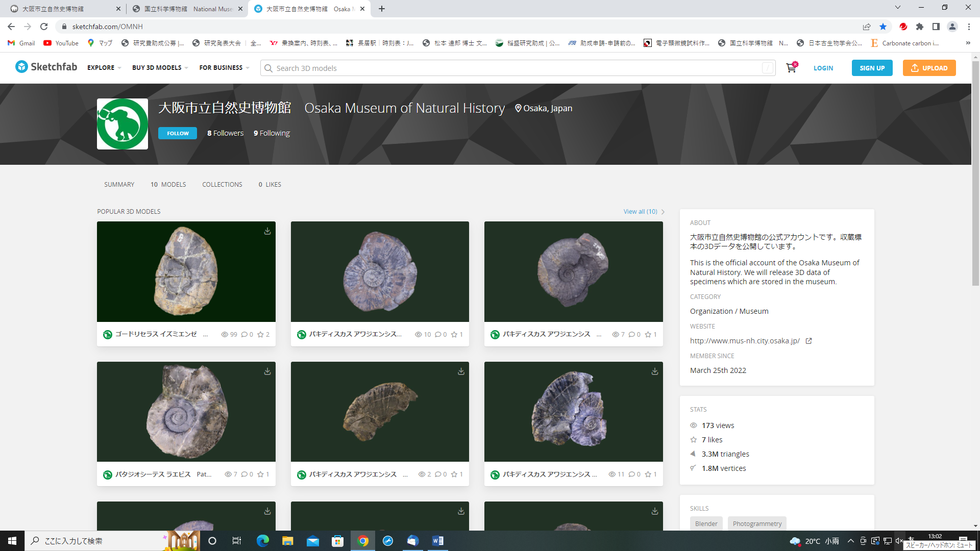Click the browser address bar

click(459, 27)
